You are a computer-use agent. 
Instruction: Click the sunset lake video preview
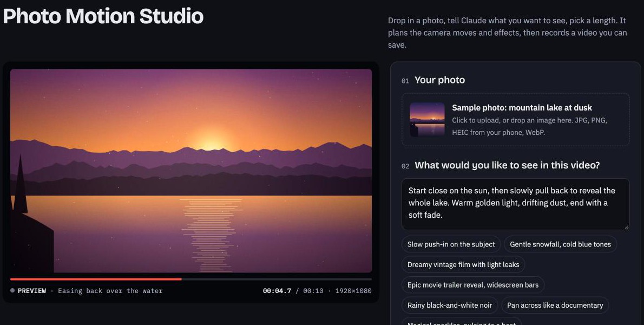(191, 171)
